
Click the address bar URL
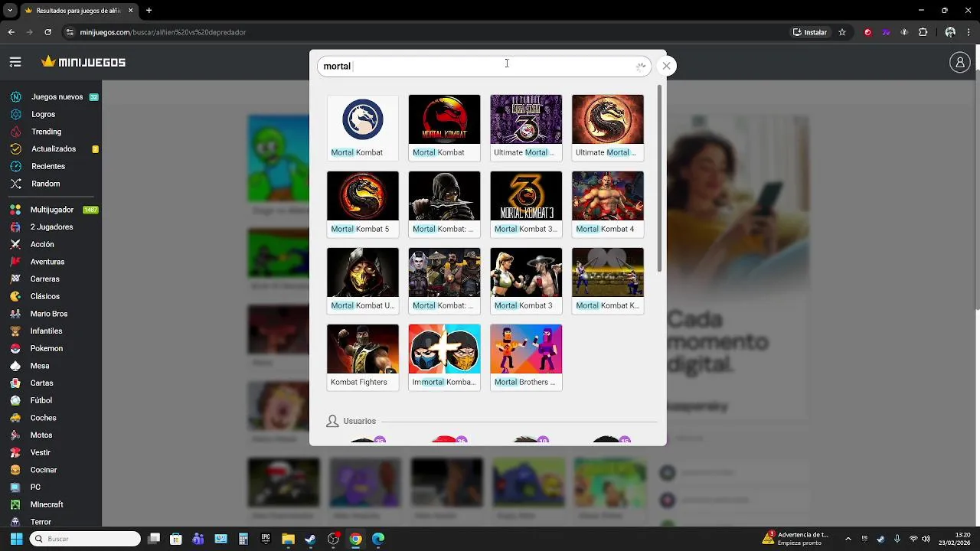[x=163, y=32]
